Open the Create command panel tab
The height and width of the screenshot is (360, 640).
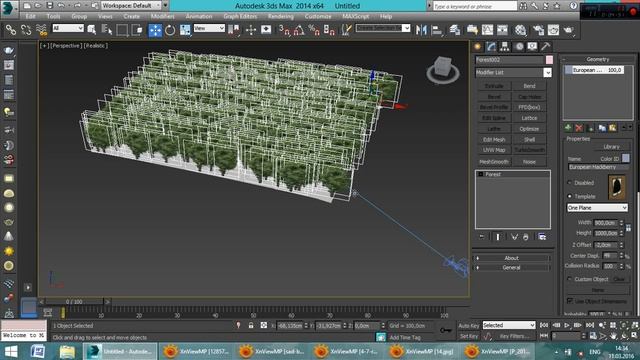(x=478, y=47)
